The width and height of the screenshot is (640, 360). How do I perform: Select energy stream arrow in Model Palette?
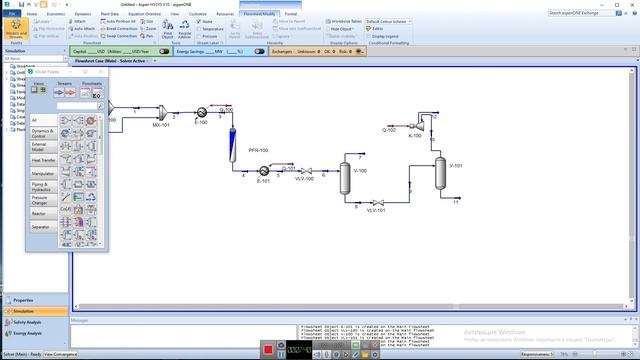[70, 93]
